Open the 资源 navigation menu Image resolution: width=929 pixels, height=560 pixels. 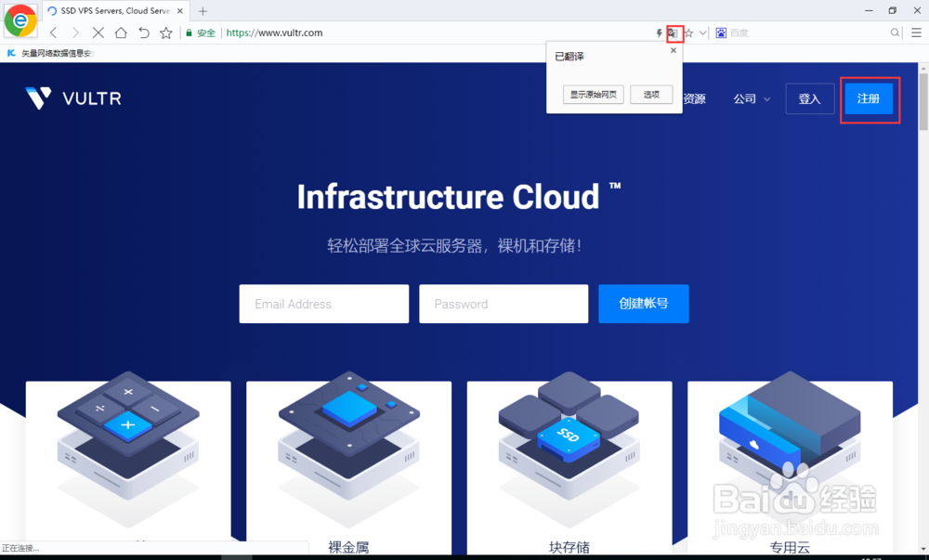tap(694, 98)
